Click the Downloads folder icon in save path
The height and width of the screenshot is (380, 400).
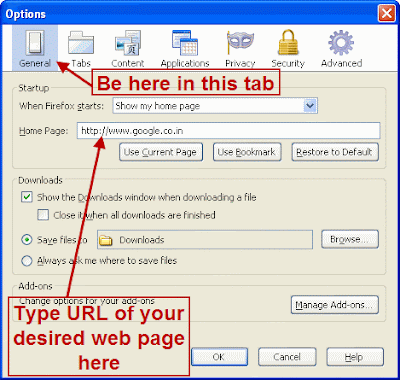coord(106,240)
